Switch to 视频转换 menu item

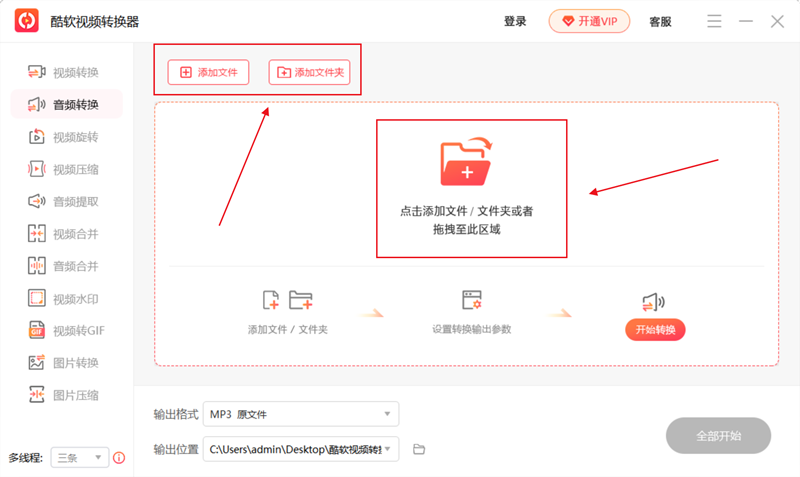(66, 72)
